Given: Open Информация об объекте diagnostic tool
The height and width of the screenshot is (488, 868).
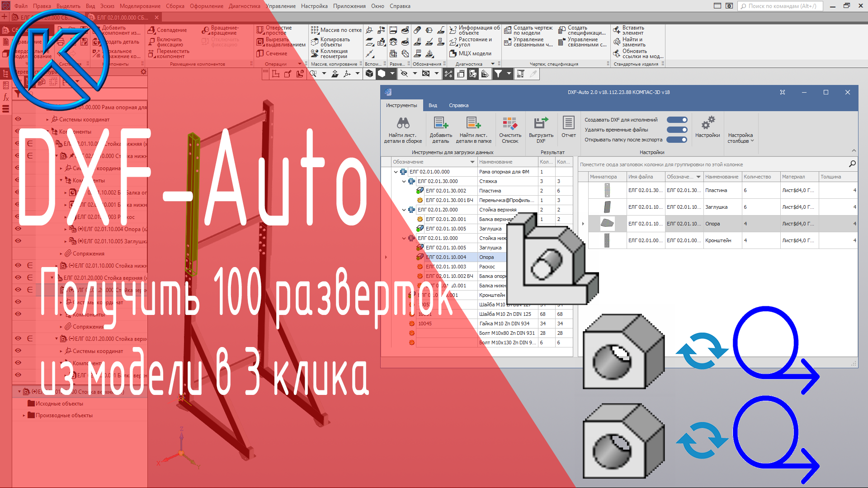Looking at the screenshot, I should [475, 30].
